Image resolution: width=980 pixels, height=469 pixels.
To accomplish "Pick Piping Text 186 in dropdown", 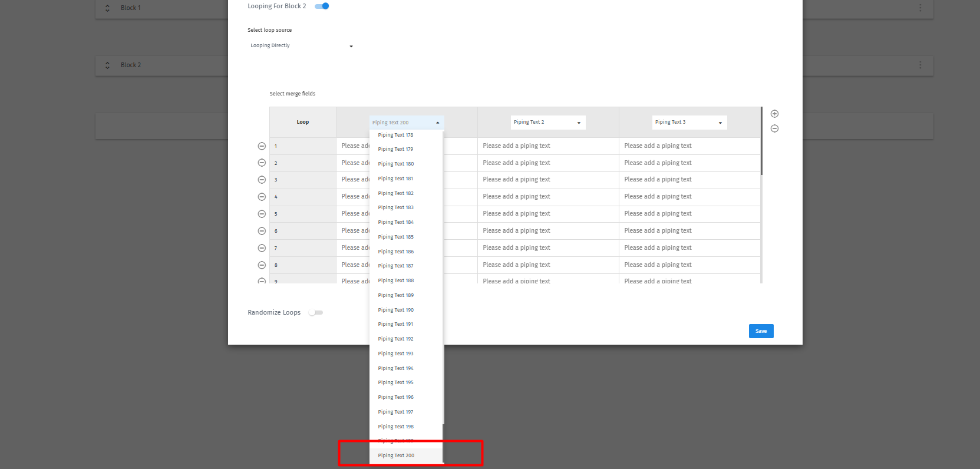I will point(406,252).
